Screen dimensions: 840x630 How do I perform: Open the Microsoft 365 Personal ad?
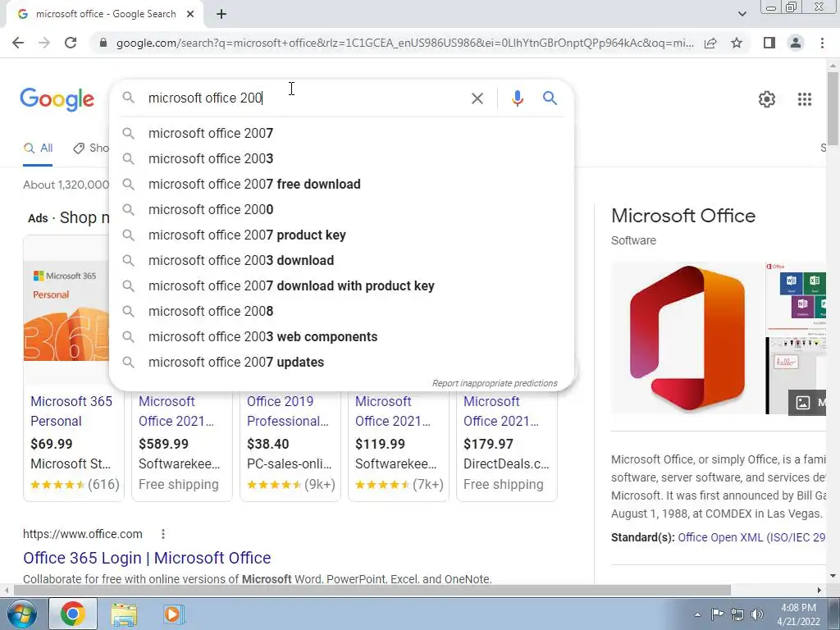71,411
